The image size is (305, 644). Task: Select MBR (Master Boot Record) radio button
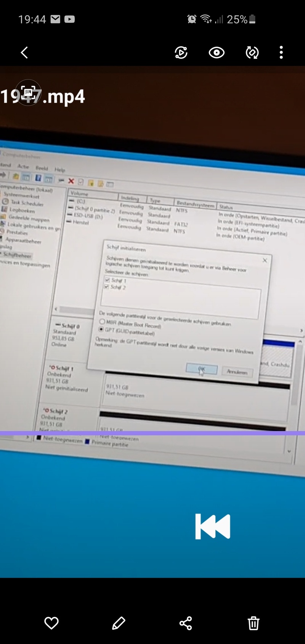pyautogui.click(x=102, y=321)
